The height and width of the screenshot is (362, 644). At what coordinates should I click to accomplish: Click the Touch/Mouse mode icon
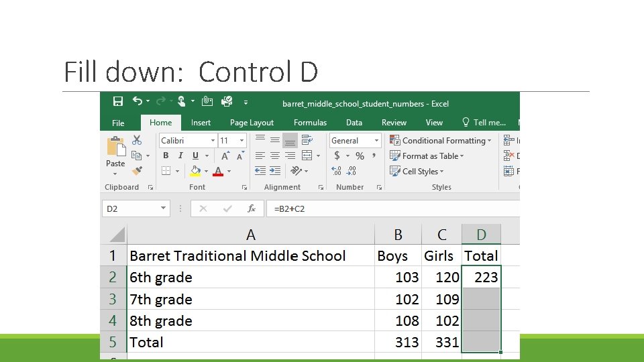pos(182,101)
